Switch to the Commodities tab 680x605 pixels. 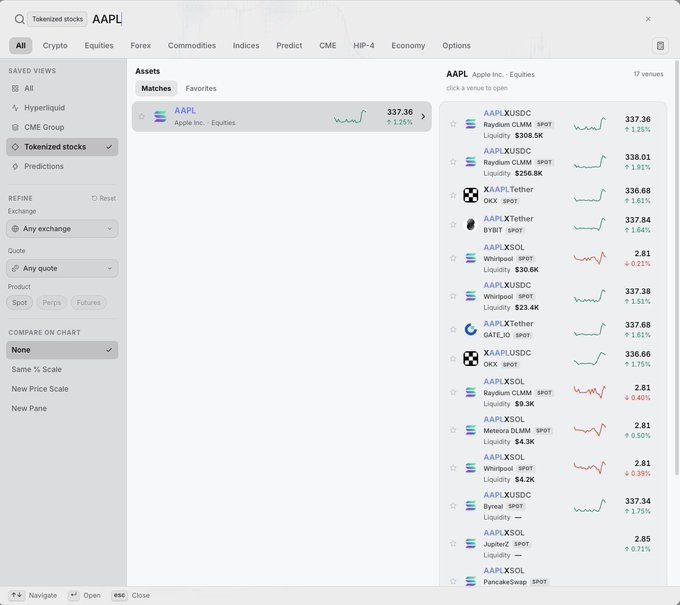pyautogui.click(x=192, y=46)
